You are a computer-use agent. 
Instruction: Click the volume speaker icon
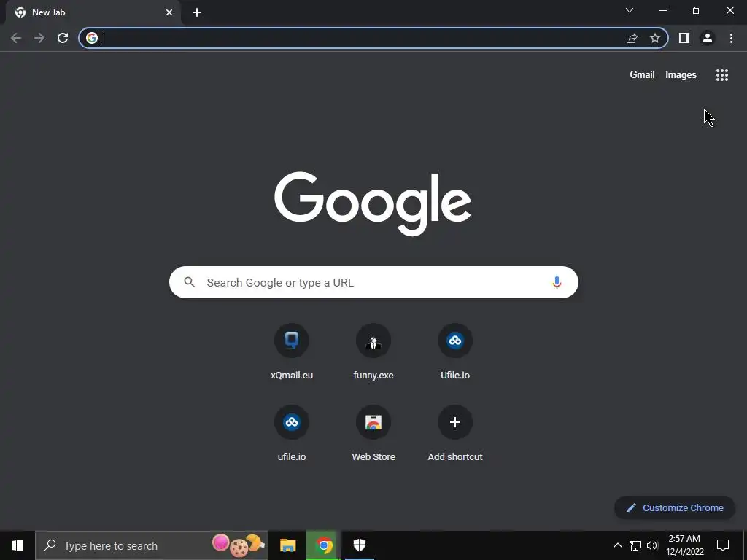pyautogui.click(x=652, y=545)
